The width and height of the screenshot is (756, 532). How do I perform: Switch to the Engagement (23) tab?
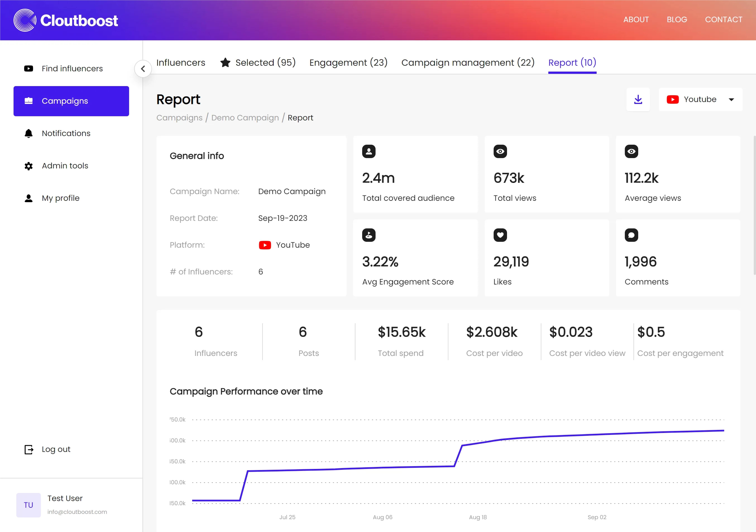tap(348, 63)
